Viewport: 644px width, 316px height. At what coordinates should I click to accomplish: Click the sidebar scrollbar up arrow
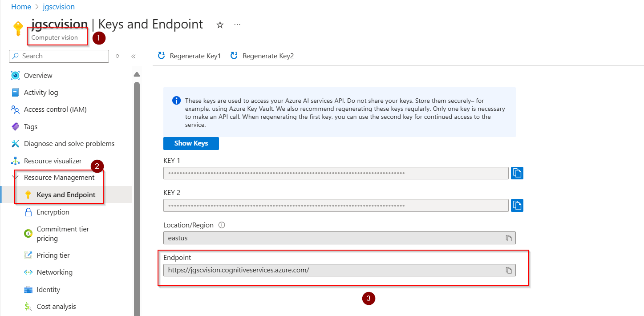(x=137, y=74)
